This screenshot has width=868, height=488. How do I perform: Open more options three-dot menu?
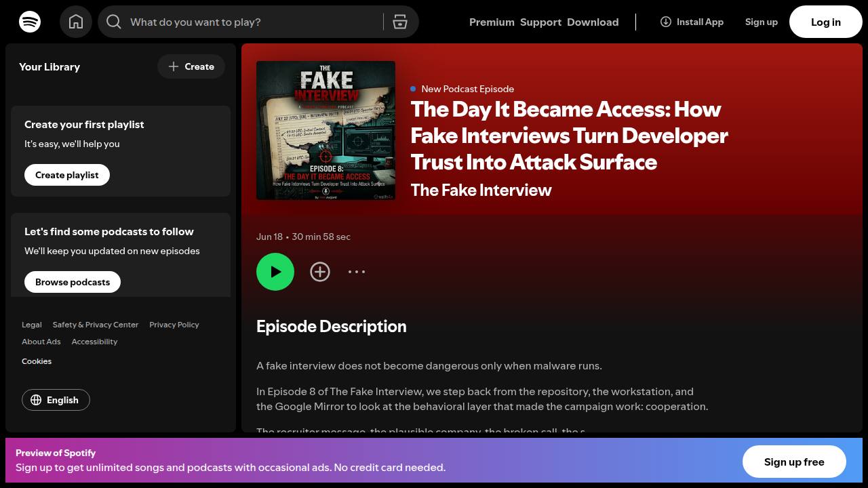coord(357,272)
